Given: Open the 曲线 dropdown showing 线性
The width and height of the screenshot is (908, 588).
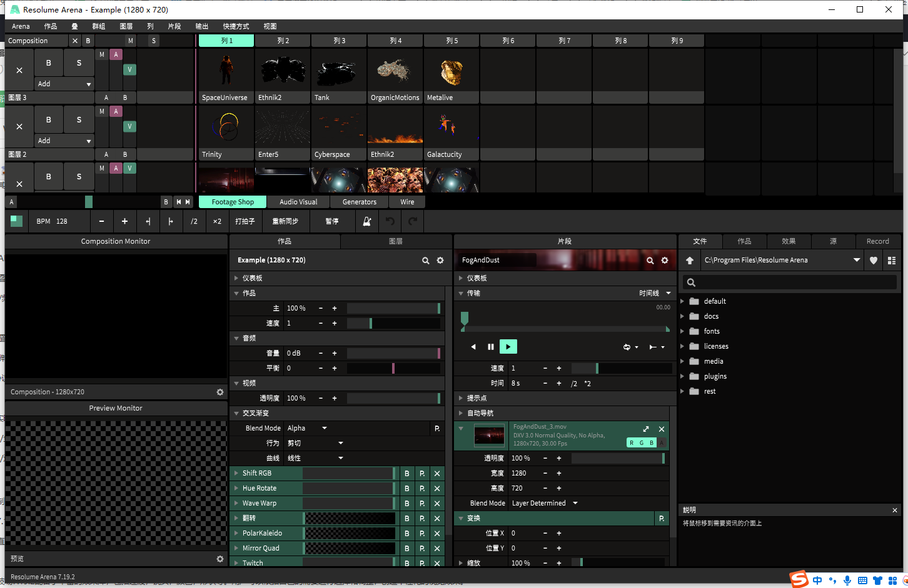Looking at the screenshot, I should tap(315, 458).
